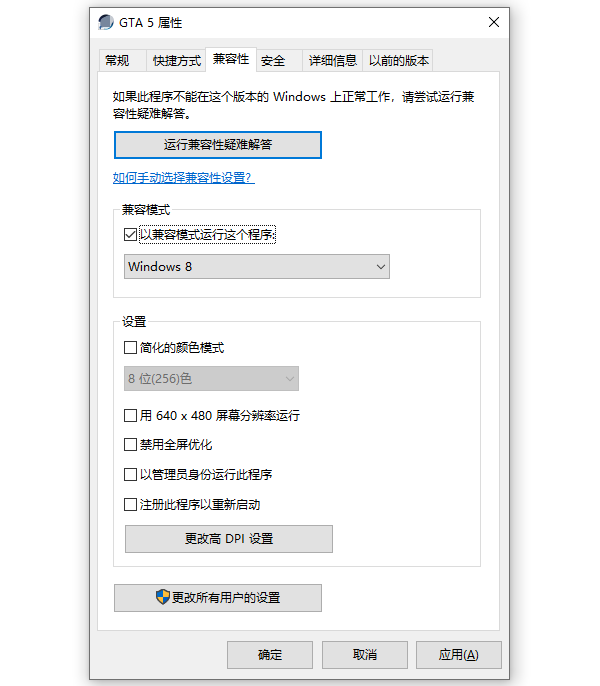Go to the 详细信息 tab
Screen dimensions: 600x686
coord(333,61)
